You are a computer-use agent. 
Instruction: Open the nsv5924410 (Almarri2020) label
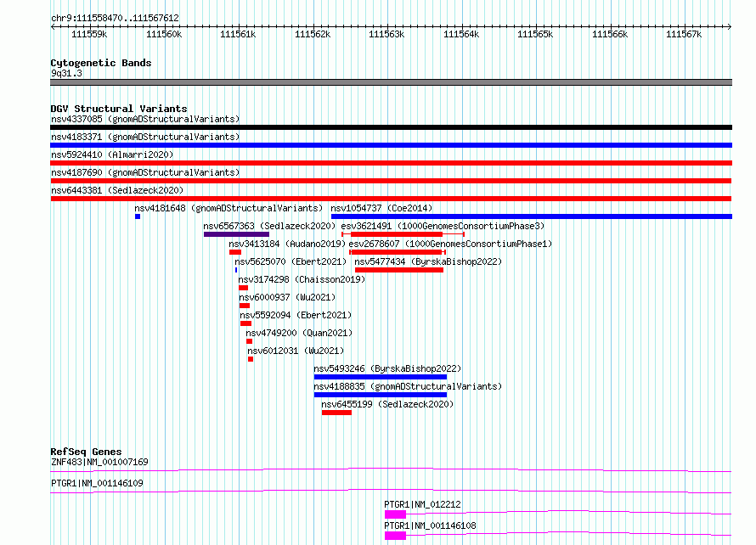pos(112,155)
